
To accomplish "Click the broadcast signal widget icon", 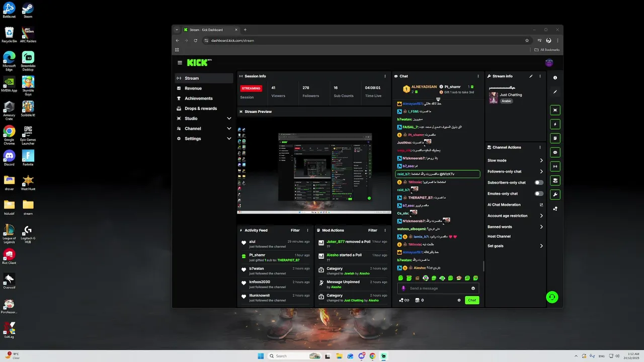I will pos(555,166).
